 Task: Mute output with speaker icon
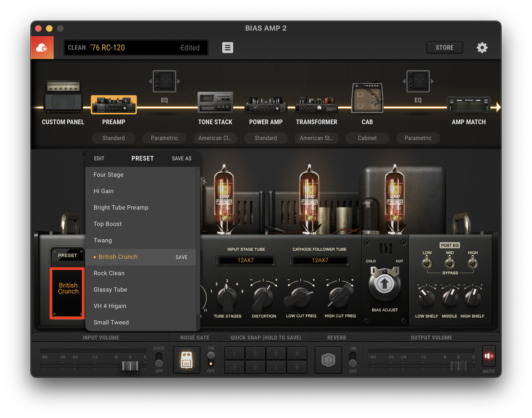pyautogui.click(x=489, y=356)
